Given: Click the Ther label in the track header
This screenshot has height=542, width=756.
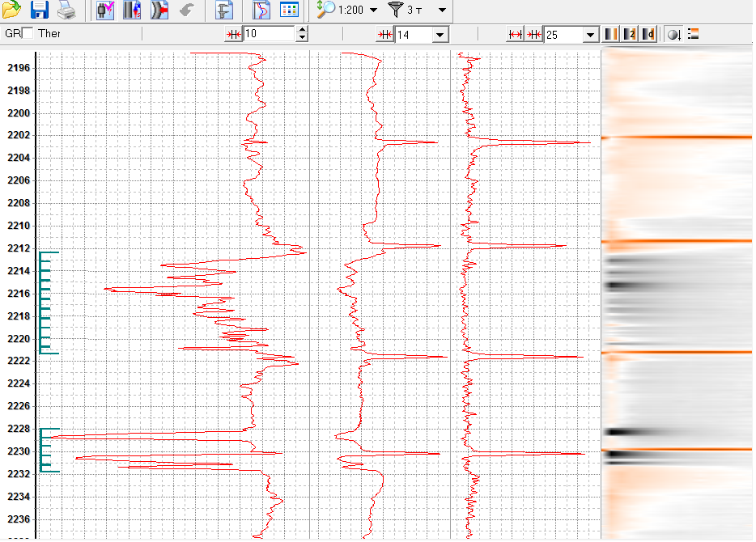Looking at the screenshot, I should click(x=49, y=33).
